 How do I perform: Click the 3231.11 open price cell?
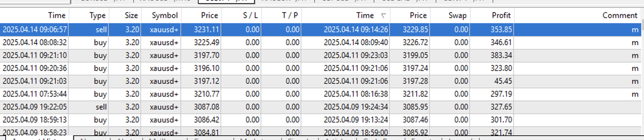[206, 30]
